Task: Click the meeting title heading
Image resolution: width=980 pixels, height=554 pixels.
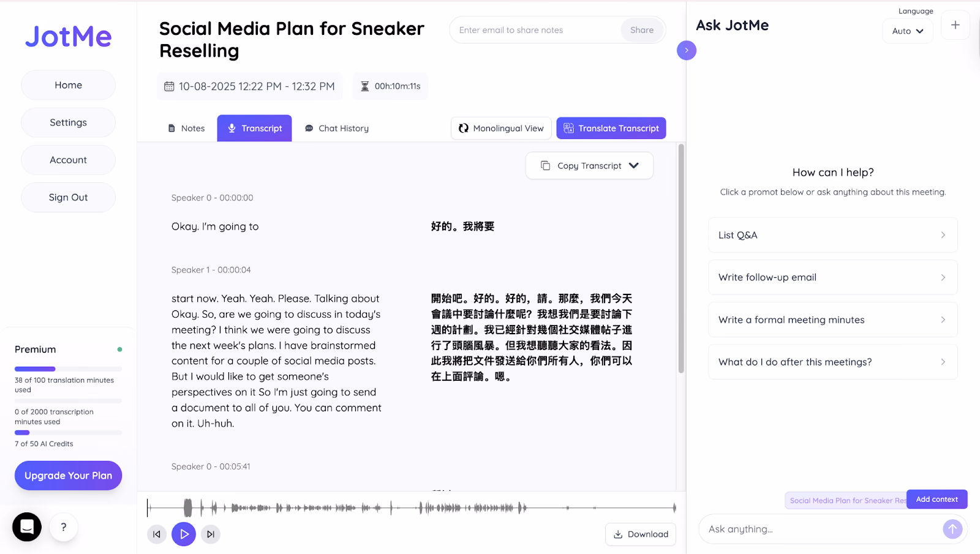Action: (x=292, y=40)
